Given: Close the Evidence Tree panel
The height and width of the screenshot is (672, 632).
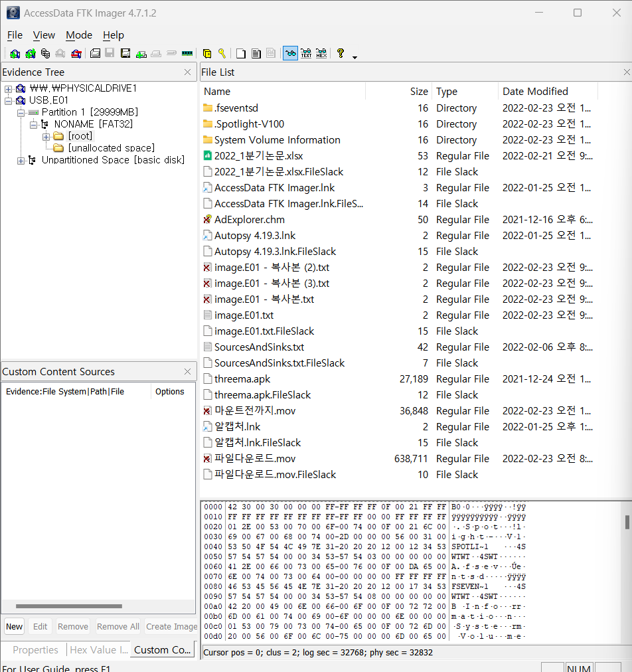Looking at the screenshot, I should [x=187, y=72].
